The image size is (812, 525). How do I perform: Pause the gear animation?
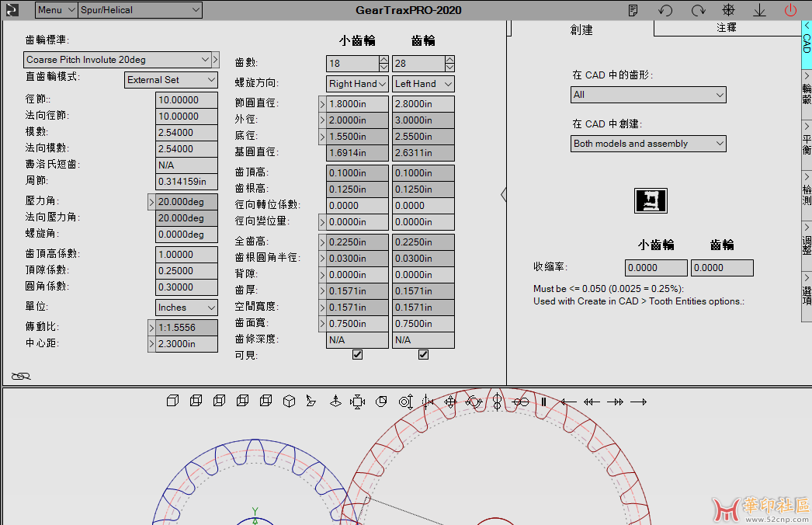click(x=543, y=402)
